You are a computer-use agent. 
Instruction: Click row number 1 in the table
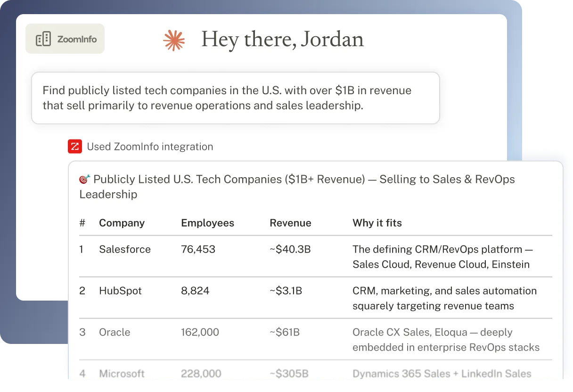(x=81, y=249)
